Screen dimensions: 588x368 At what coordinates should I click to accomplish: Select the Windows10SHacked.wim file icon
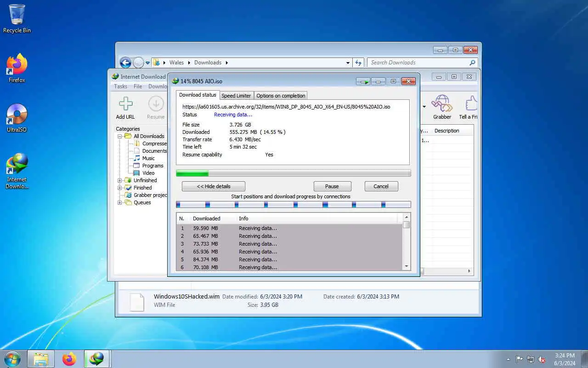pyautogui.click(x=137, y=302)
